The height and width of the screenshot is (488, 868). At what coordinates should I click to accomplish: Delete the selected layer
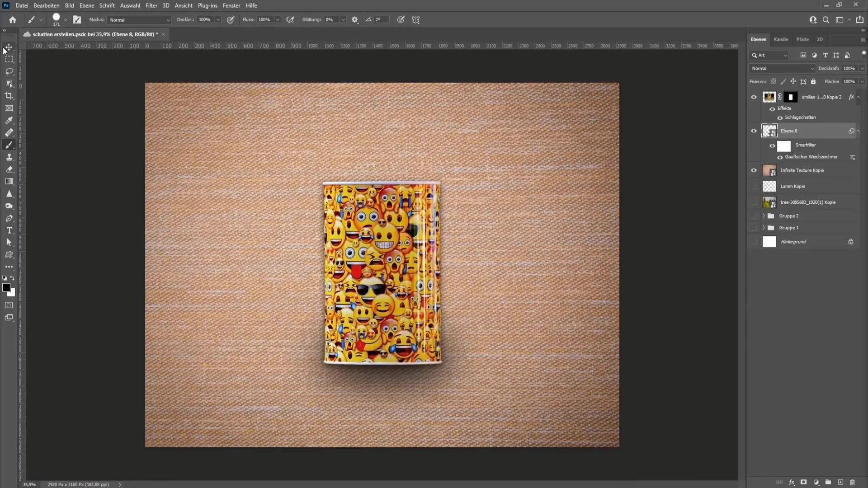coord(853,482)
